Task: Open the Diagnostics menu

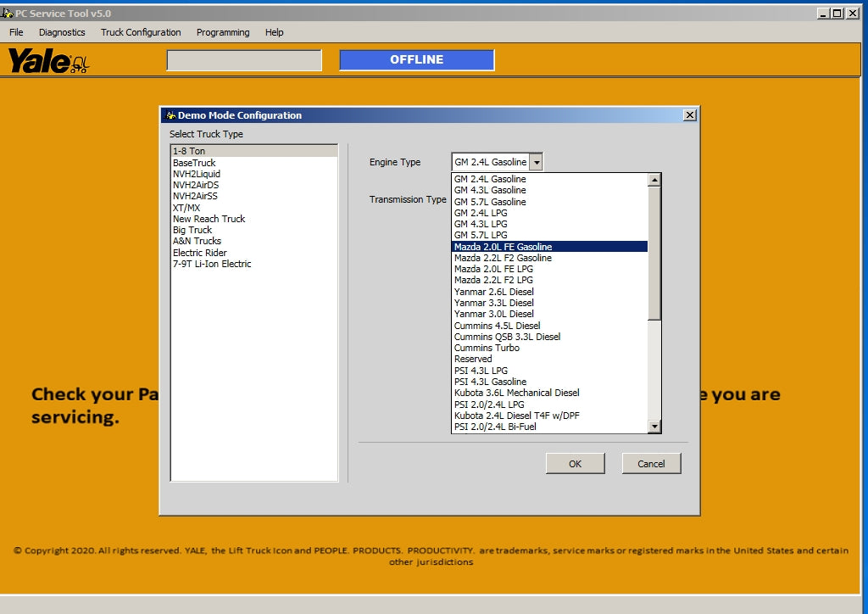Action: [x=62, y=32]
